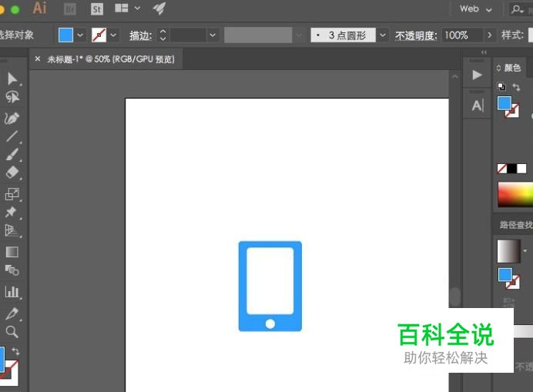This screenshot has height=392, width=533.
Task: Select the Gradient tool
Action: 12,252
